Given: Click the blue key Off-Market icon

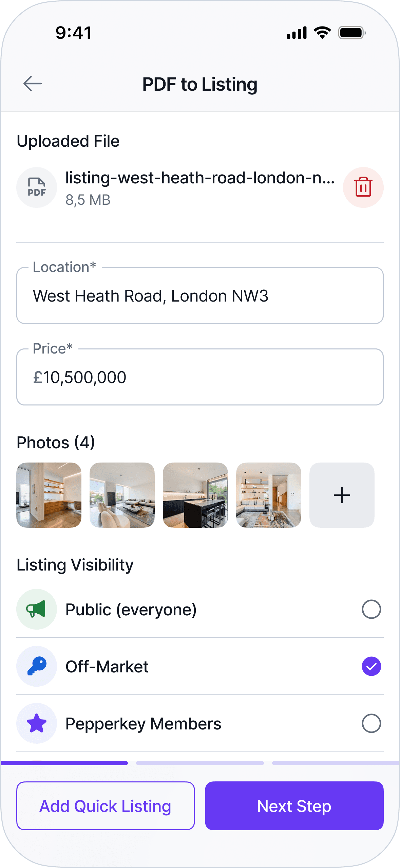Looking at the screenshot, I should [x=37, y=666].
